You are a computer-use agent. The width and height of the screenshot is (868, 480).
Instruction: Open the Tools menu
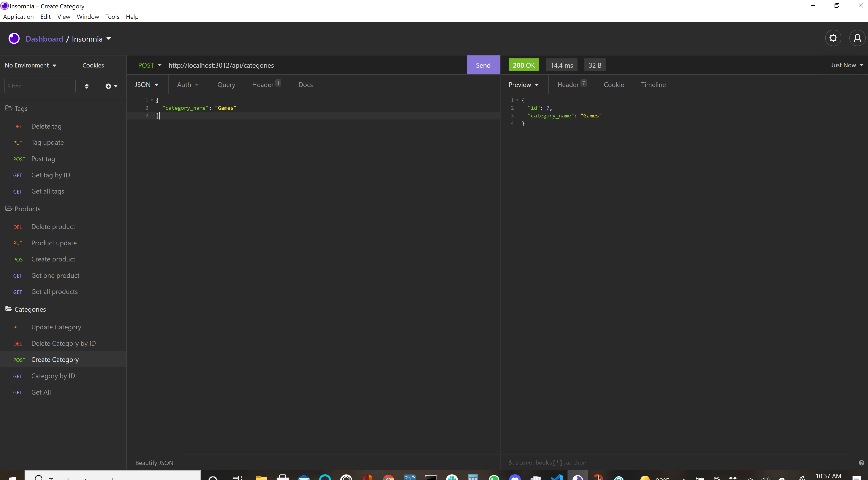112,17
